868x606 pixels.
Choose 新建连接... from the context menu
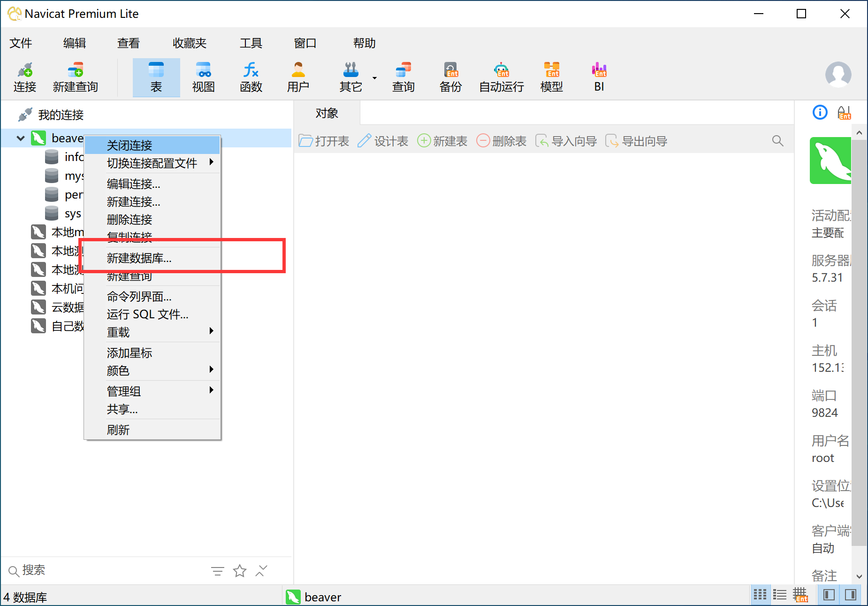coord(152,202)
